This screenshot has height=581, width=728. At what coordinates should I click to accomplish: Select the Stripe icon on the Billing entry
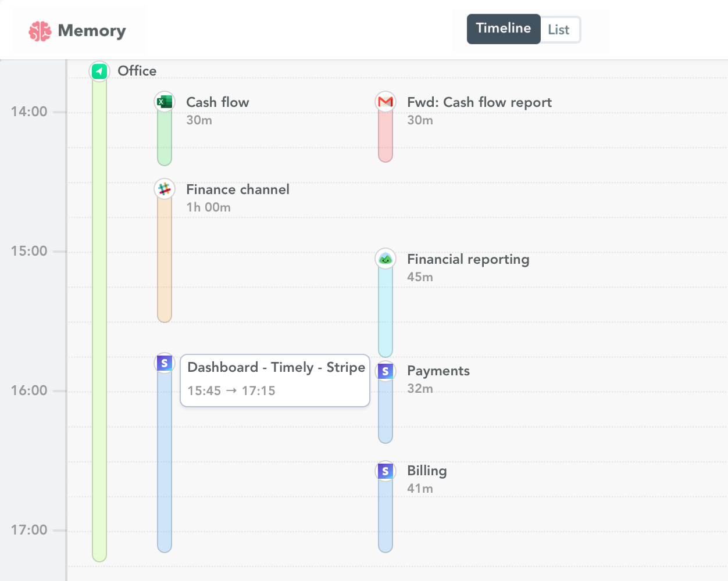386,471
